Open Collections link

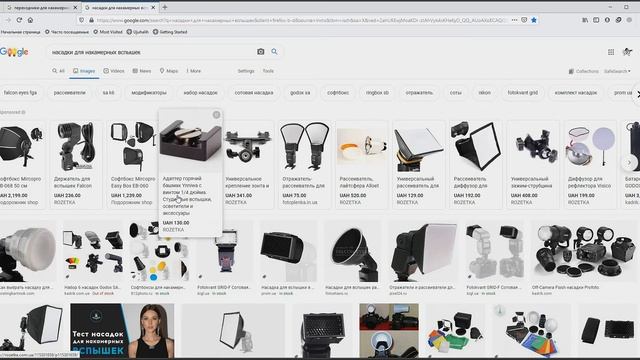(584, 71)
